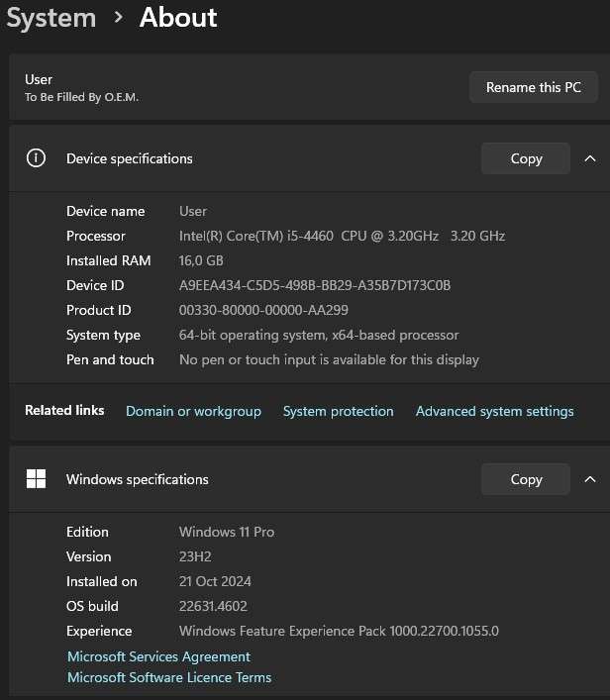Click the 'Pen and touch' label
This screenshot has width=610, height=700.
click(x=110, y=359)
